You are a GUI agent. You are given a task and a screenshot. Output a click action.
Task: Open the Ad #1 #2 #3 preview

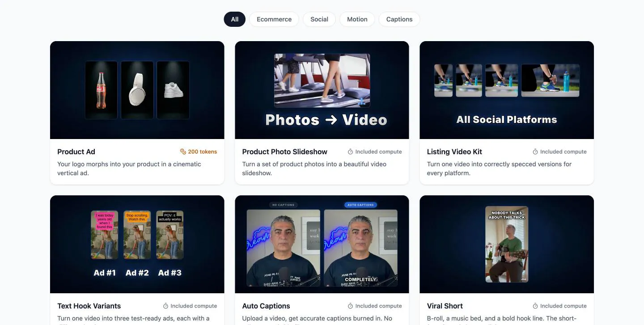click(137, 244)
